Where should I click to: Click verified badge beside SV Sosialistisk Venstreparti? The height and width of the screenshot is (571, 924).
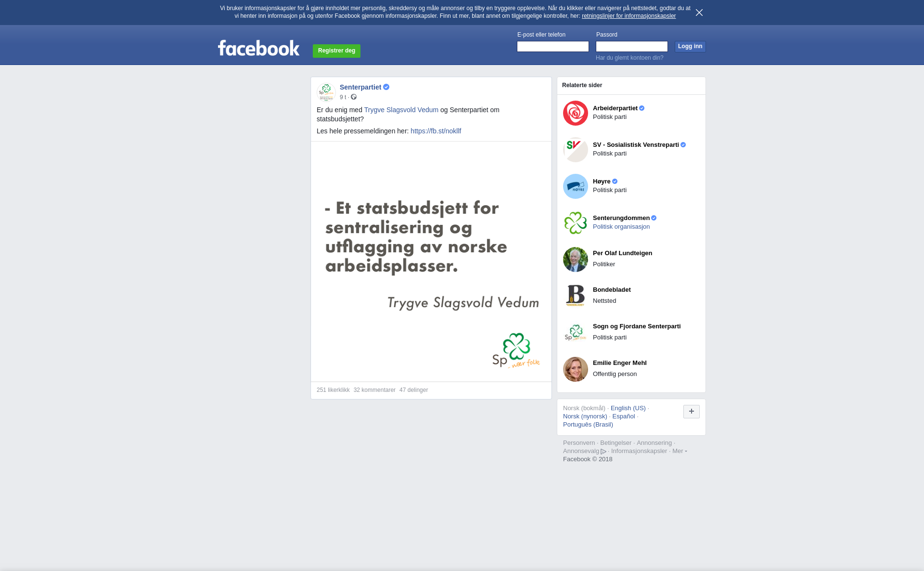coord(683,145)
